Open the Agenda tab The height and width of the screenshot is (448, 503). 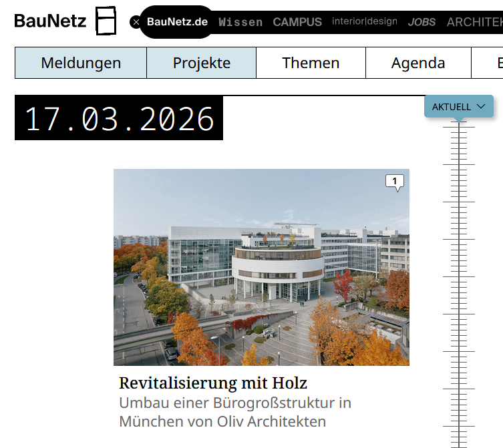point(418,63)
